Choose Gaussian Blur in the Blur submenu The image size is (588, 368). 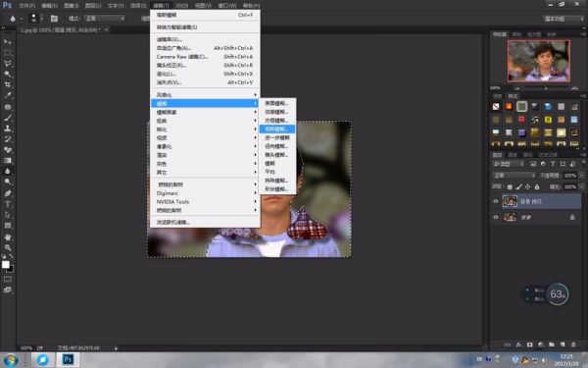[277, 130]
